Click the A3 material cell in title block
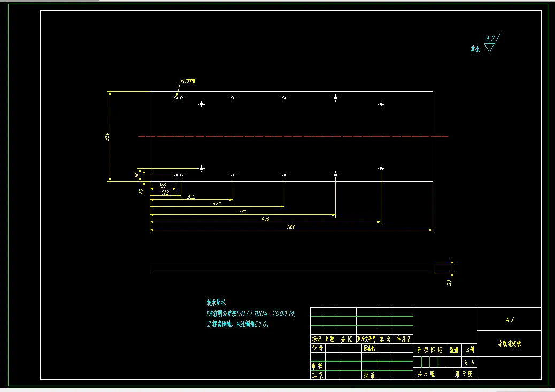The image size is (555, 392). tap(509, 319)
